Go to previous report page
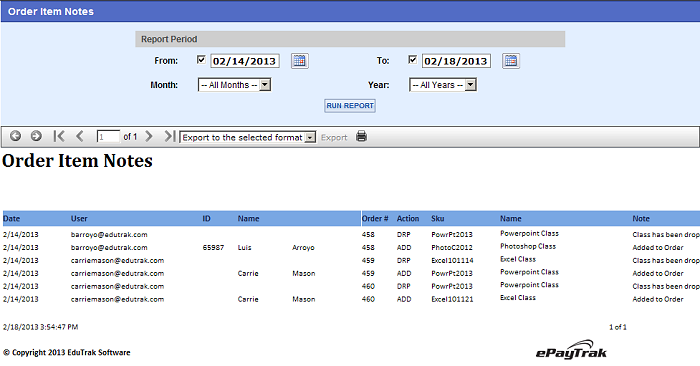 80,136
